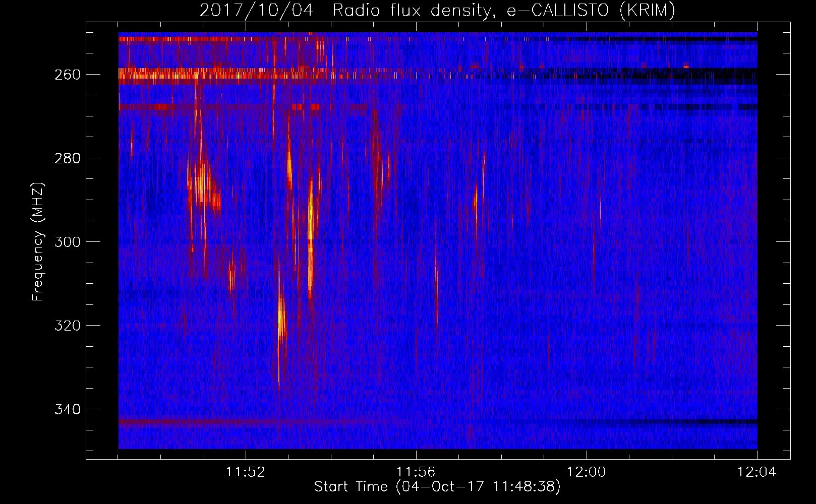The image size is (816, 504).
Task: Click the 12:00 time tick label
Action: click(x=586, y=472)
